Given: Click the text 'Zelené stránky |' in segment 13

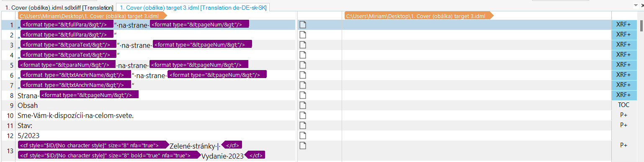Looking at the screenshot, I should (x=194, y=146).
